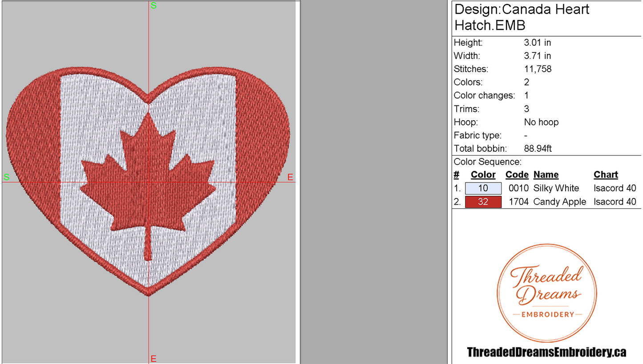The height and width of the screenshot is (364, 643).
Task: Click the heart flag embroidery preview
Action: pos(148,182)
